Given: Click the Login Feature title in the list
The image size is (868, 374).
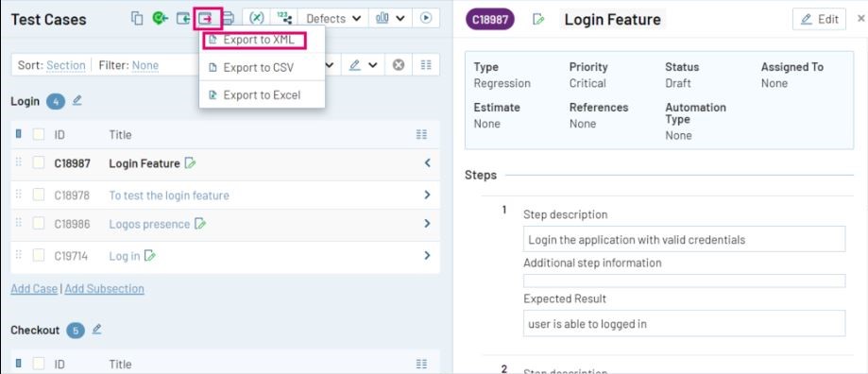Looking at the screenshot, I should click(x=145, y=163).
